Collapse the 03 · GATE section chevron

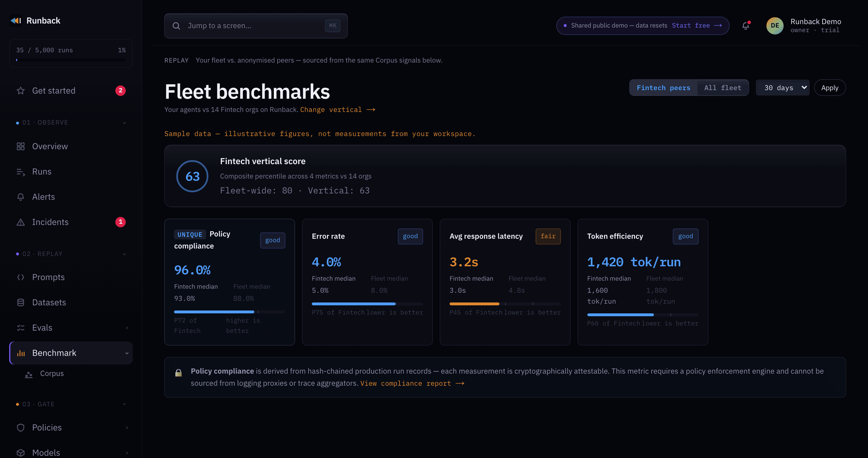pos(124,404)
